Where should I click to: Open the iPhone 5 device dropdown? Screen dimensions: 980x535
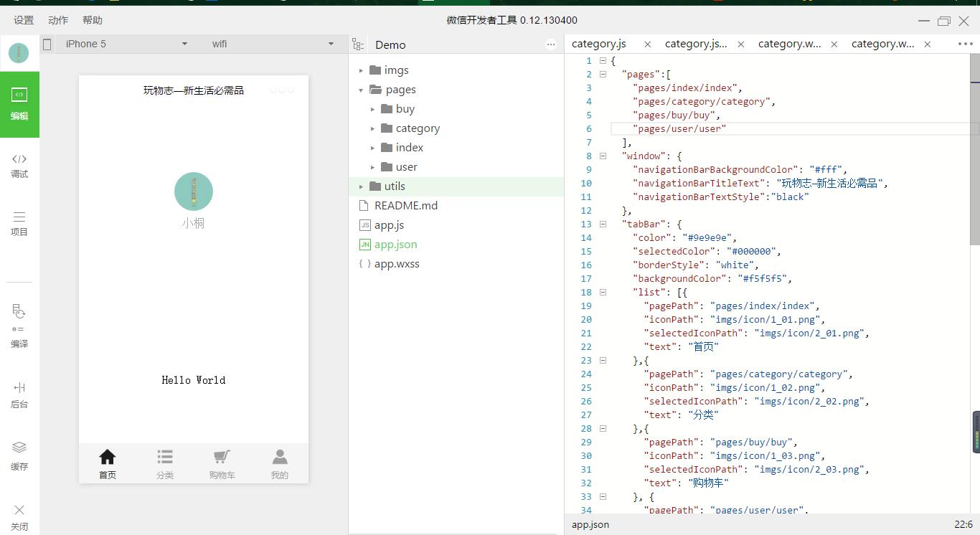[x=126, y=44]
